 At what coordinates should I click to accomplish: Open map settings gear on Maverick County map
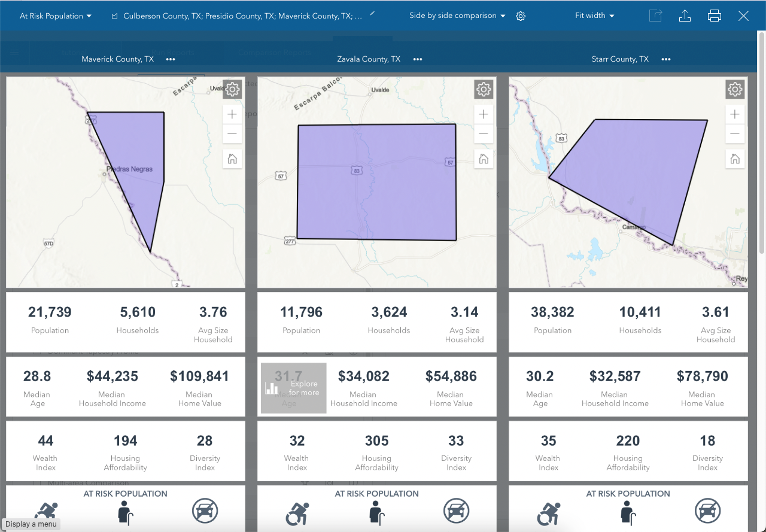(232, 90)
